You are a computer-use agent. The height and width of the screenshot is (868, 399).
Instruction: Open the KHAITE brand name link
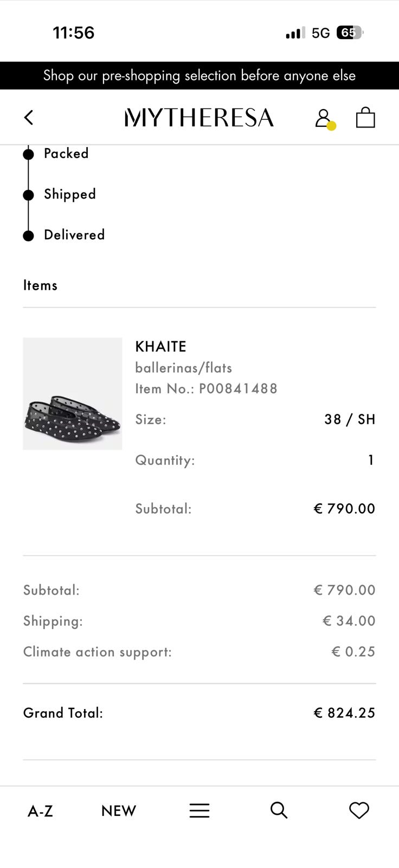(160, 346)
